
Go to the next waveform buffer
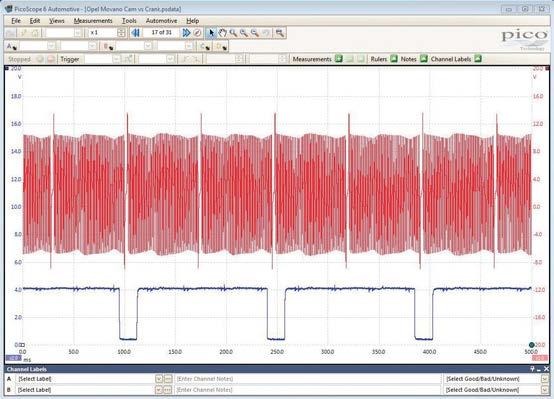tap(186, 33)
